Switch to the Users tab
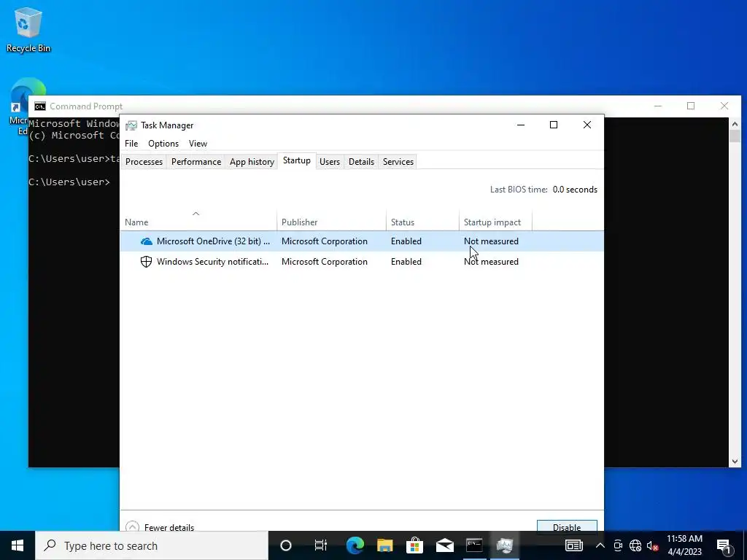747x560 pixels. tap(330, 162)
